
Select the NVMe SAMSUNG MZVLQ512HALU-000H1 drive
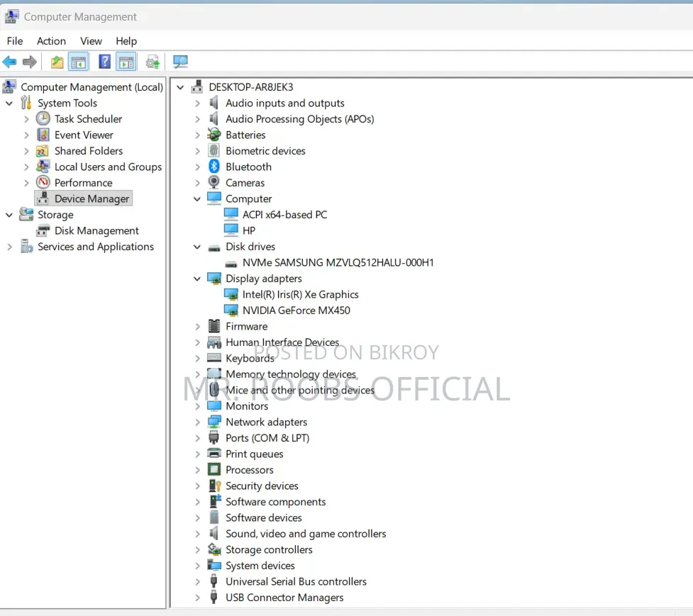[x=338, y=263]
